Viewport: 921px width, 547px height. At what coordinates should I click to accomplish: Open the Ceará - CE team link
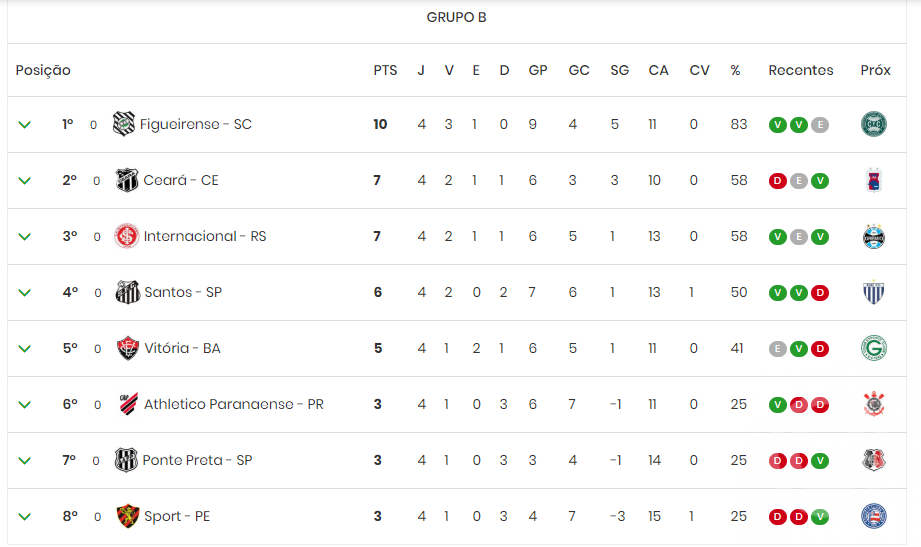pyautogui.click(x=181, y=180)
